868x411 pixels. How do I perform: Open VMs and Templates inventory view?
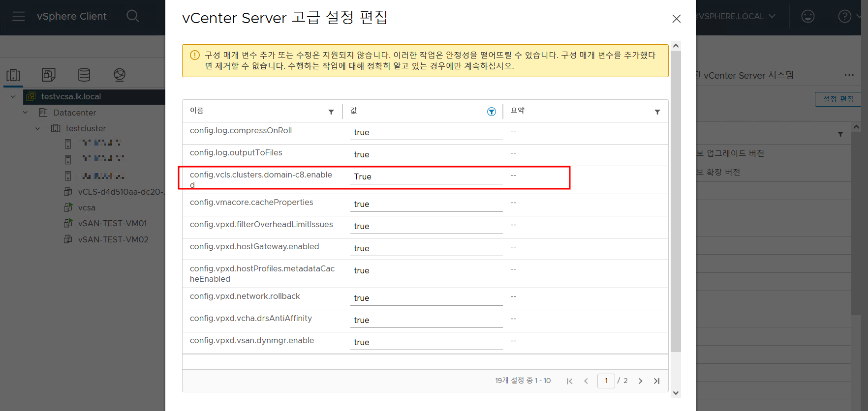[x=49, y=75]
